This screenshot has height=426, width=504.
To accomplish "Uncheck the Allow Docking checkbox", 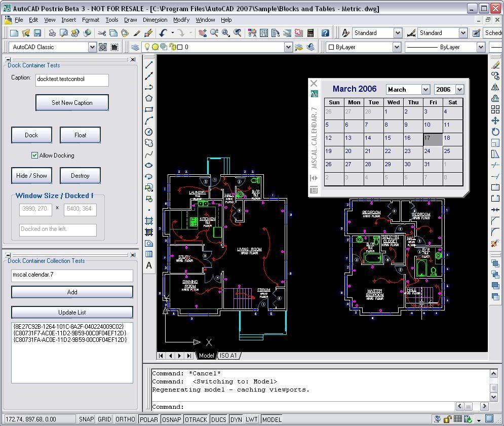I will pyautogui.click(x=34, y=156).
